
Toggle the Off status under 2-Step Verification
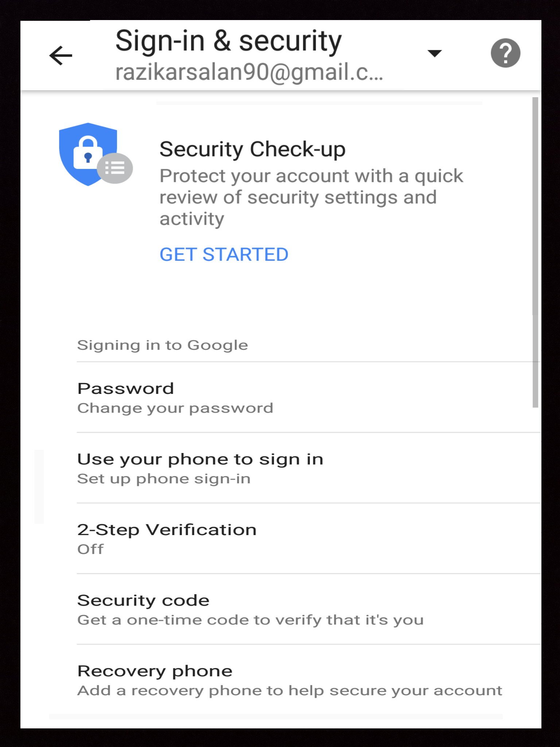coord(90,549)
